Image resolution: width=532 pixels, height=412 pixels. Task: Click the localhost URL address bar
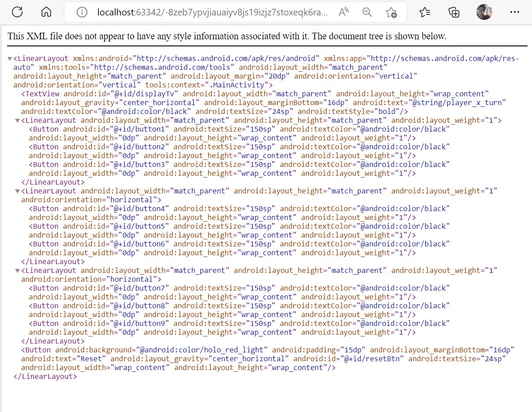tap(212, 12)
